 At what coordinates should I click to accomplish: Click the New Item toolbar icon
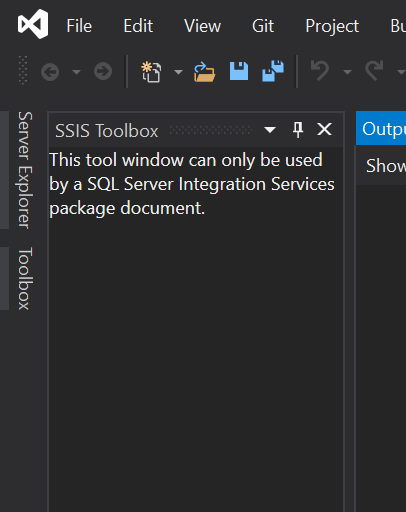pos(152,71)
